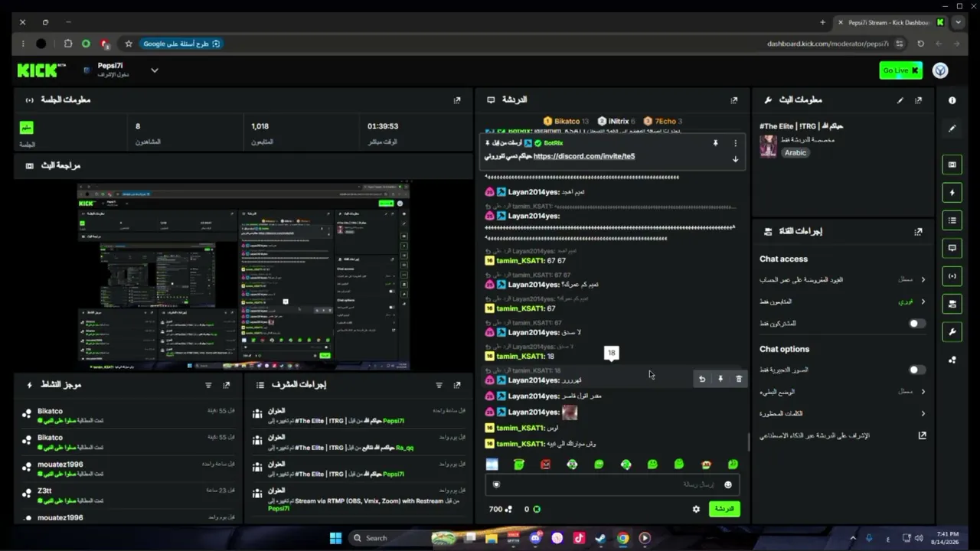The image size is (980, 551).
Task: Expand the banned words setting chevron
Action: tap(923, 414)
